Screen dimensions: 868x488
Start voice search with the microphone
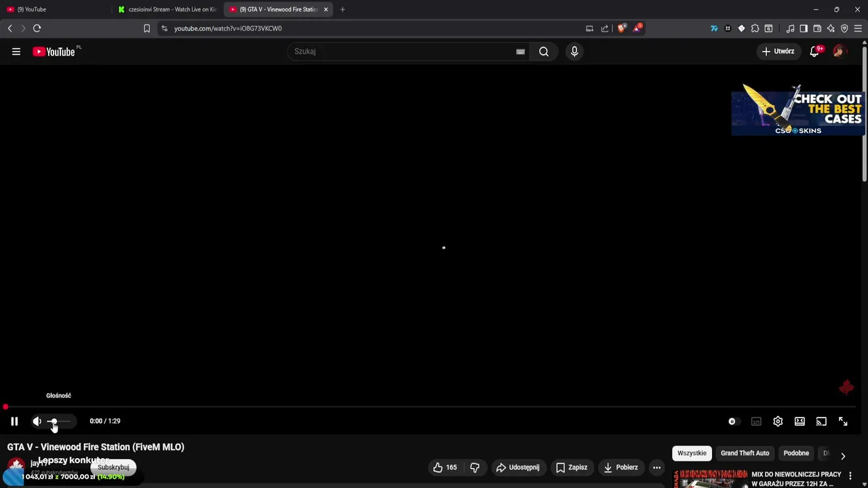click(x=574, y=52)
